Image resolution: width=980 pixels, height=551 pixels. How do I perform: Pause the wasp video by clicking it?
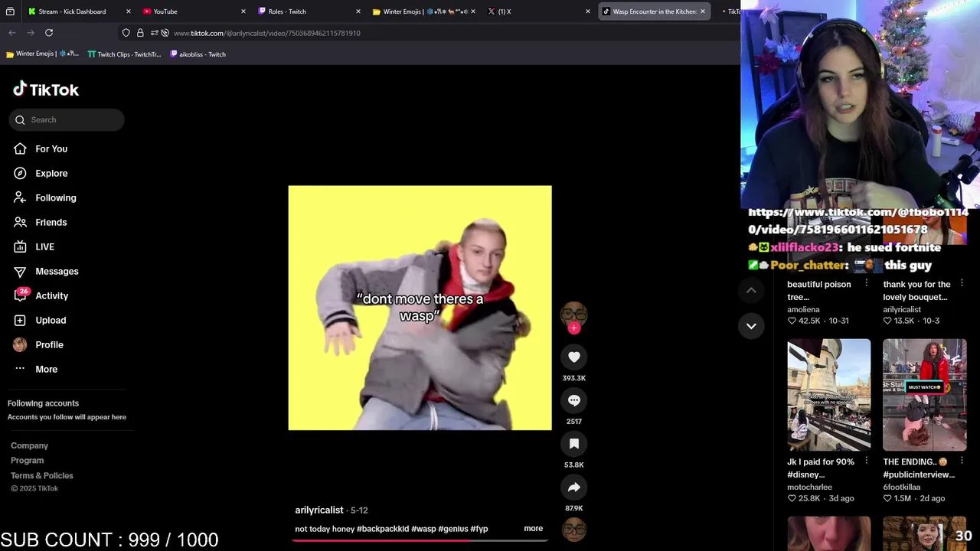tap(420, 308)
